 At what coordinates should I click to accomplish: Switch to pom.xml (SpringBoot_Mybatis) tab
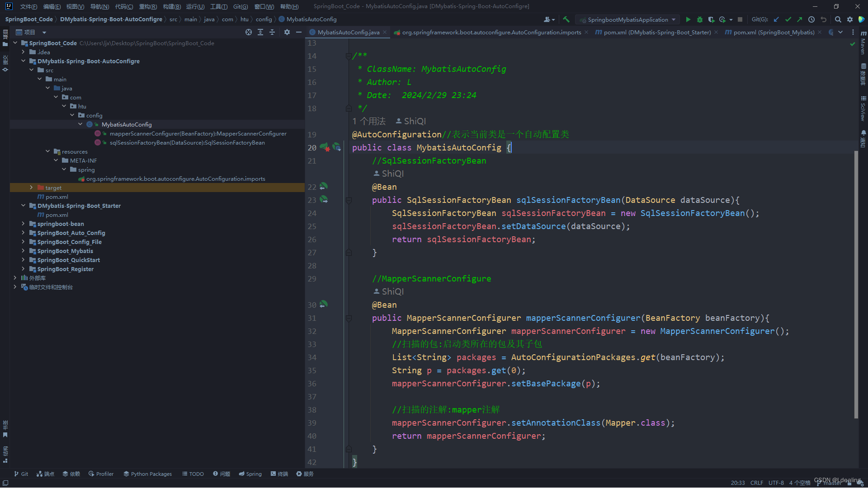773,32
